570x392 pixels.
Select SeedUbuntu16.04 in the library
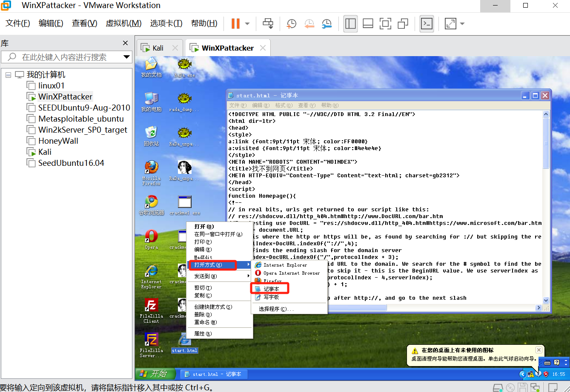click(71, 163)
